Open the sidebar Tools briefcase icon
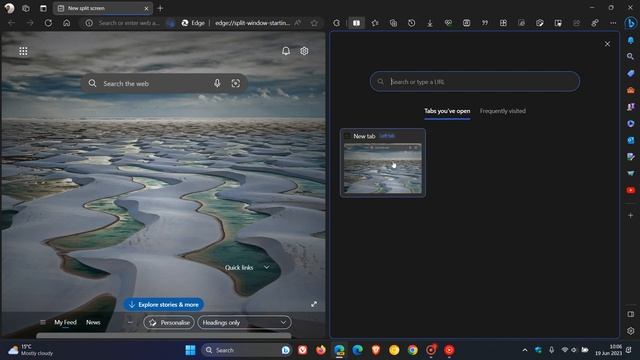Viewport: 640px width, 360px height. [x=631, y=90]
